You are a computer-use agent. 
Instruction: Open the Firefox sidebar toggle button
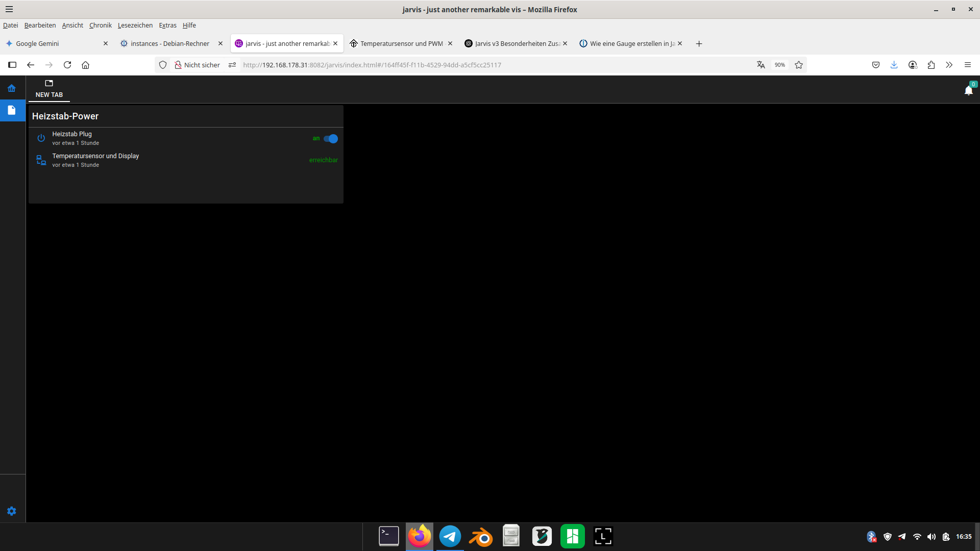coord(12,65)
